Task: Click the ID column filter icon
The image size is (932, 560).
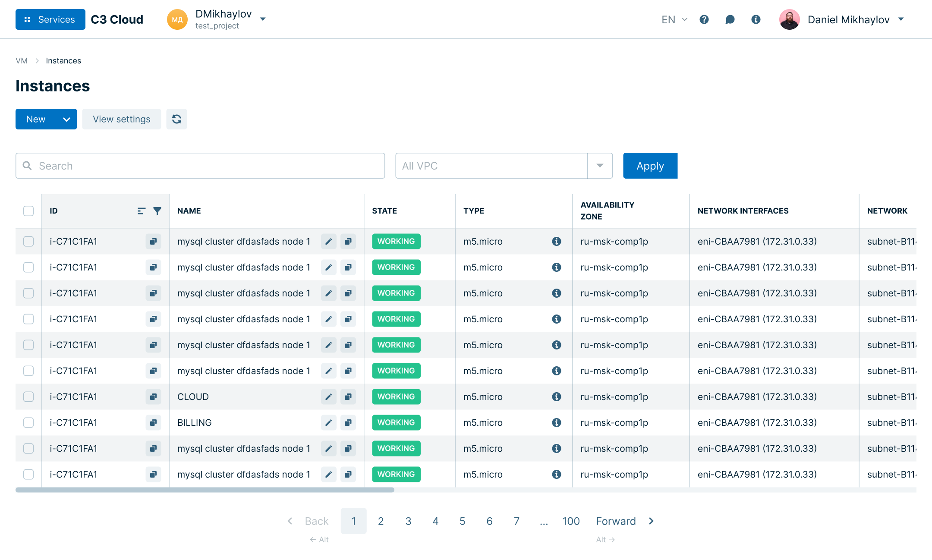Action: pos(157,211)
